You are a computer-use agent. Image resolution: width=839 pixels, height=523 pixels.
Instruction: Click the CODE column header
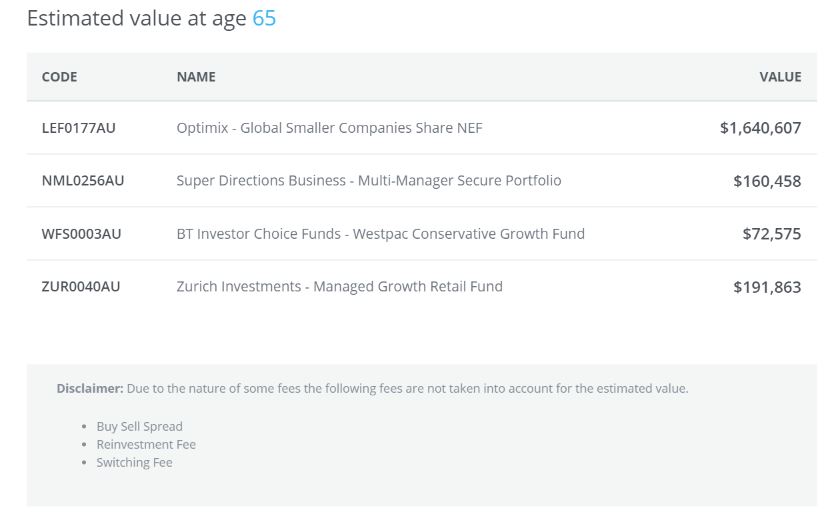pyautogui.click(x=59, y=77)
